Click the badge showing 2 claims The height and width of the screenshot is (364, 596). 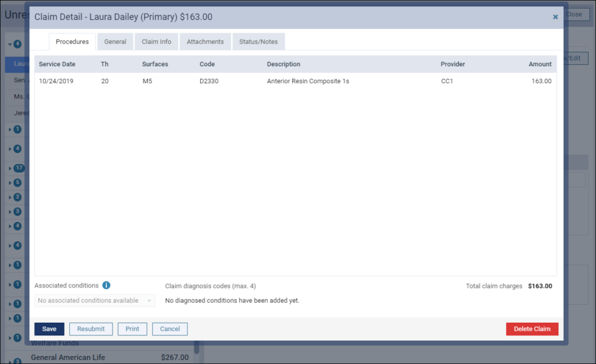[x=17, y=197]
